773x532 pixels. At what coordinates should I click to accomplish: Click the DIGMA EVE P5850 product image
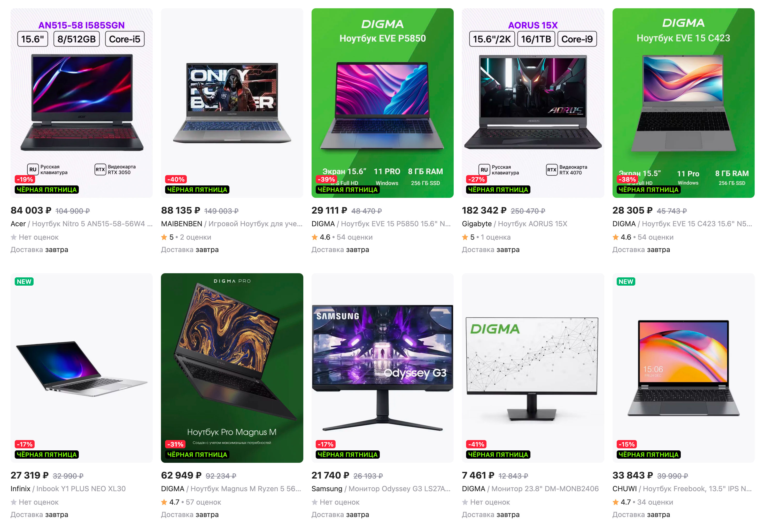point(382,103)
